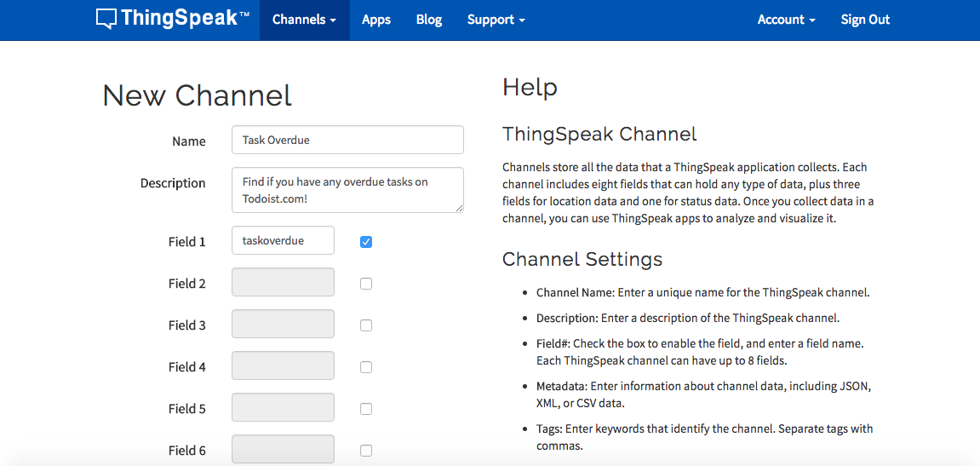Open the Apps menu item
The width and height of the screenshot is (980, 466).
(x=376, y=20)
